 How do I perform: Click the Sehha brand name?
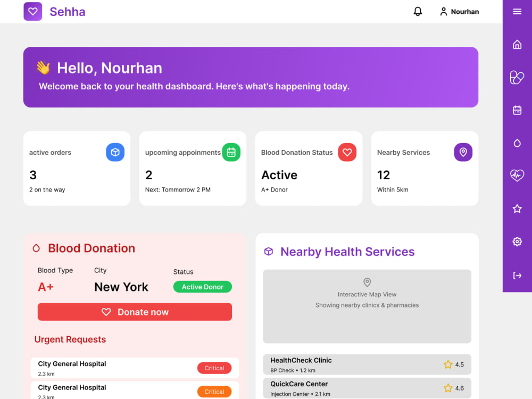(x=68, y=12)
